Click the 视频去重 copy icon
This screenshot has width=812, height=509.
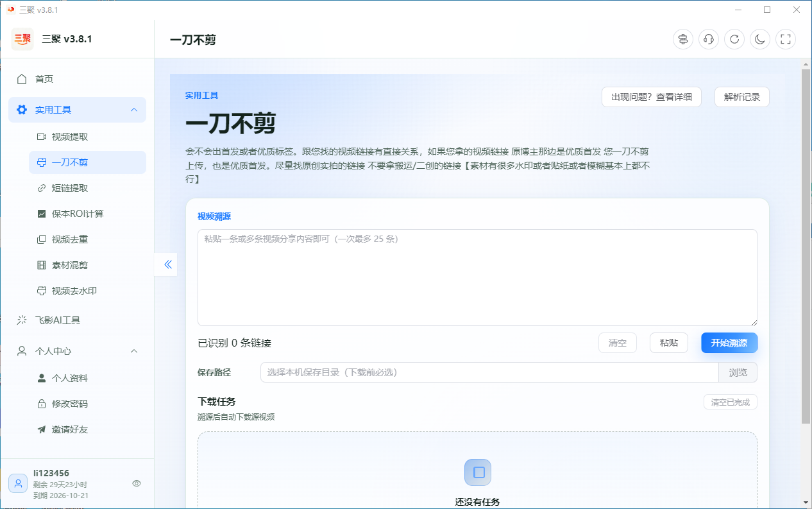42,239
